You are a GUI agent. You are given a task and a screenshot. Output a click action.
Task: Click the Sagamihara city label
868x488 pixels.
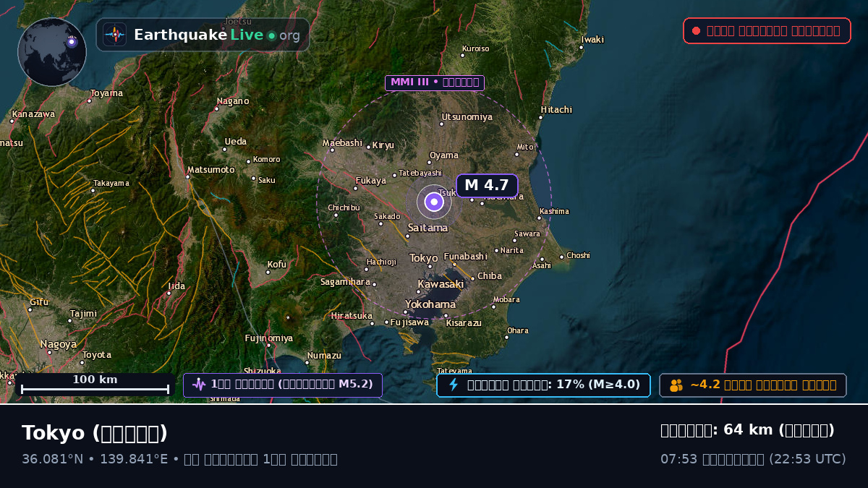[x=345, y=282]
